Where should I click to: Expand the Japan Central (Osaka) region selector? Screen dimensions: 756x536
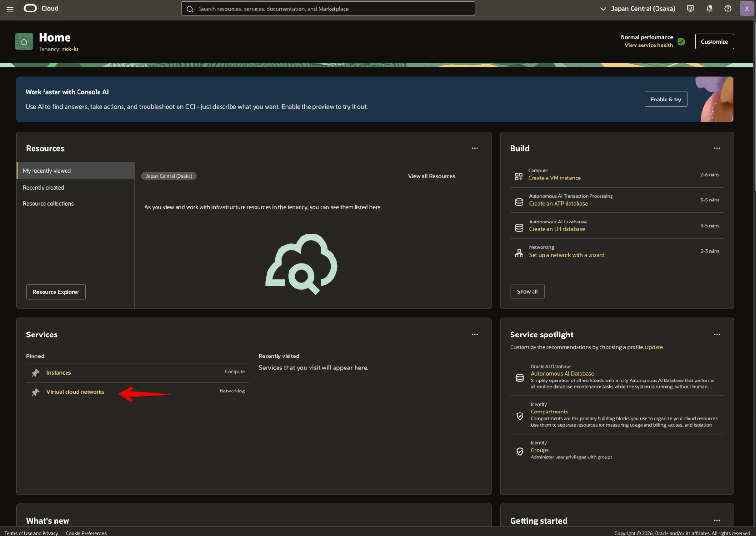[x=638, y=9]
